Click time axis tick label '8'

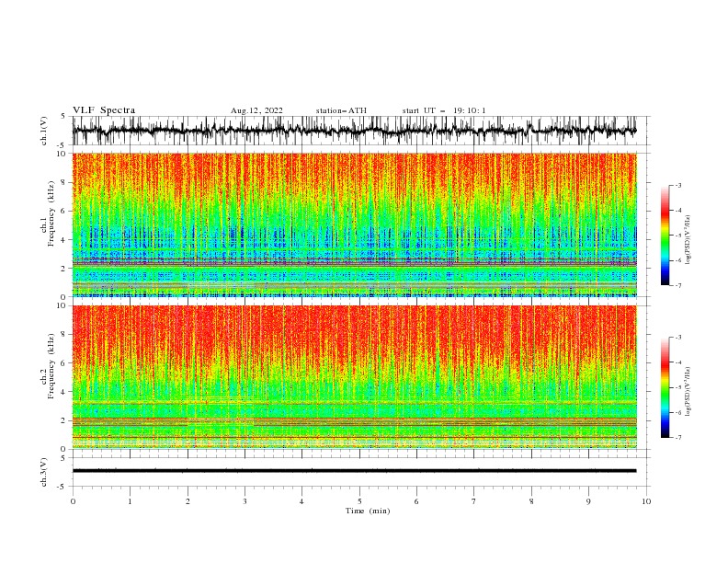pos(531,501)
